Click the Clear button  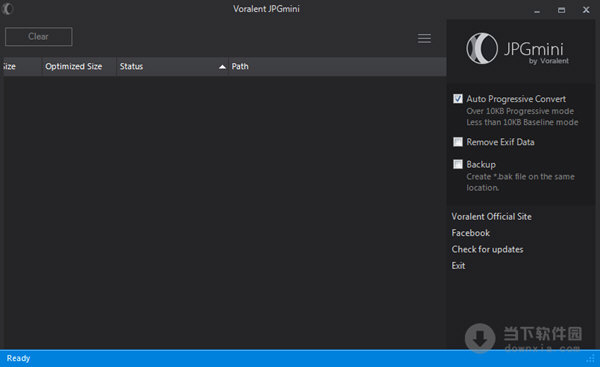click(x=39, y=37)
